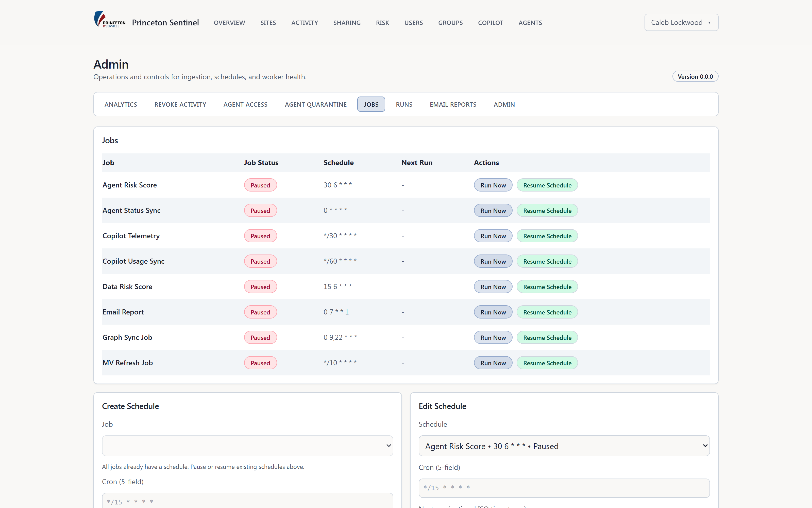
Task: Select the Jobs tab
Action: pos(371,104)
